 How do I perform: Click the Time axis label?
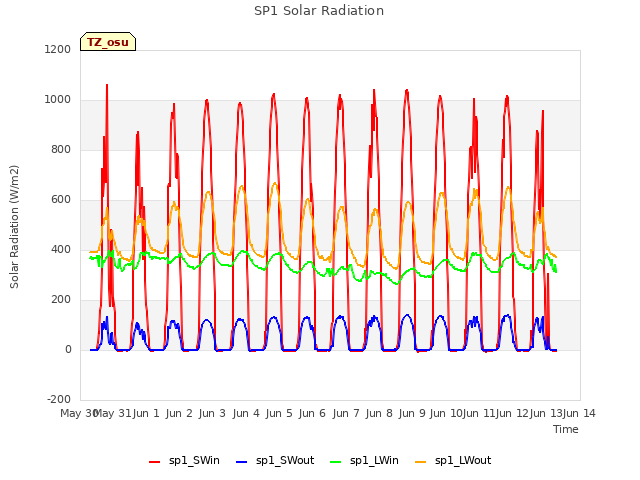click(566, 429)
